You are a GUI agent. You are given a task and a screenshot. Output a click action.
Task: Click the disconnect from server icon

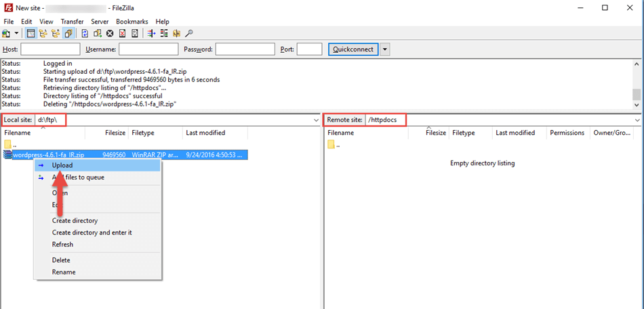pyautogui.click(x=123, y=33)
